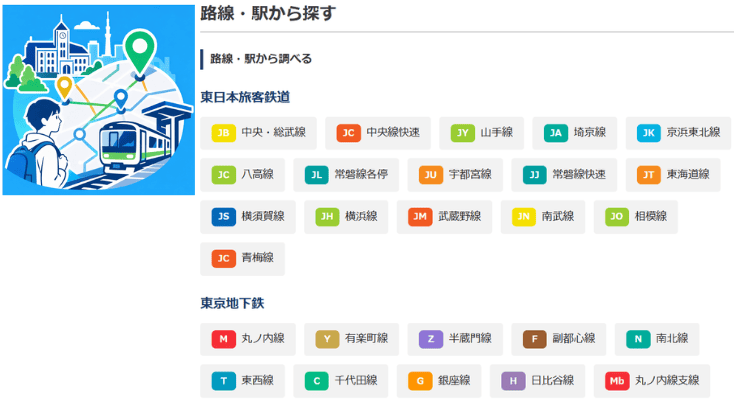Select the 千代田線 subway line
734x411 pixels.
click(x=341, y=381)
